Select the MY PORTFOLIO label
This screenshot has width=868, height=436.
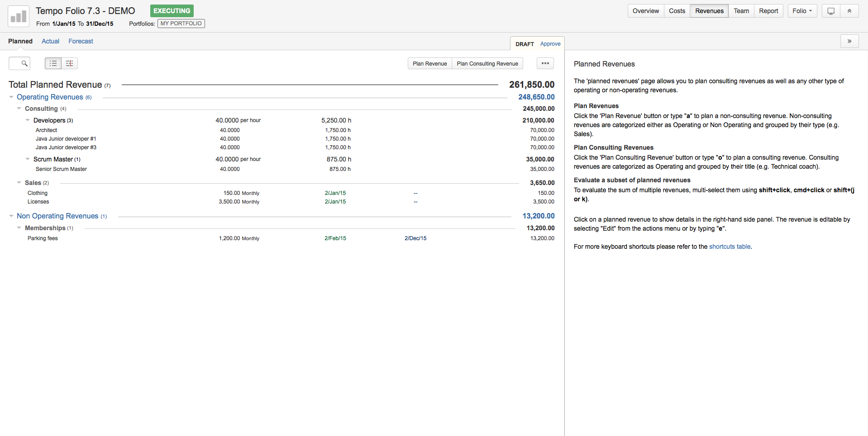[181, 24]
